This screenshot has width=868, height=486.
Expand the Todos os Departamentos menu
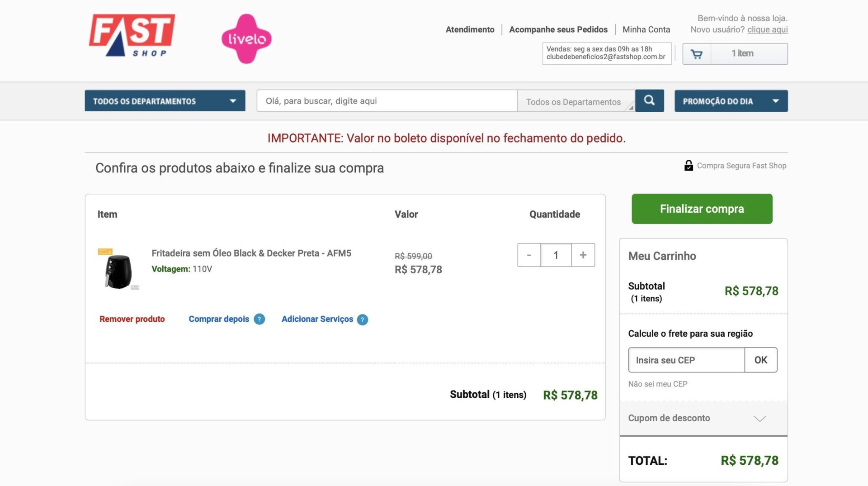(165, 101)
